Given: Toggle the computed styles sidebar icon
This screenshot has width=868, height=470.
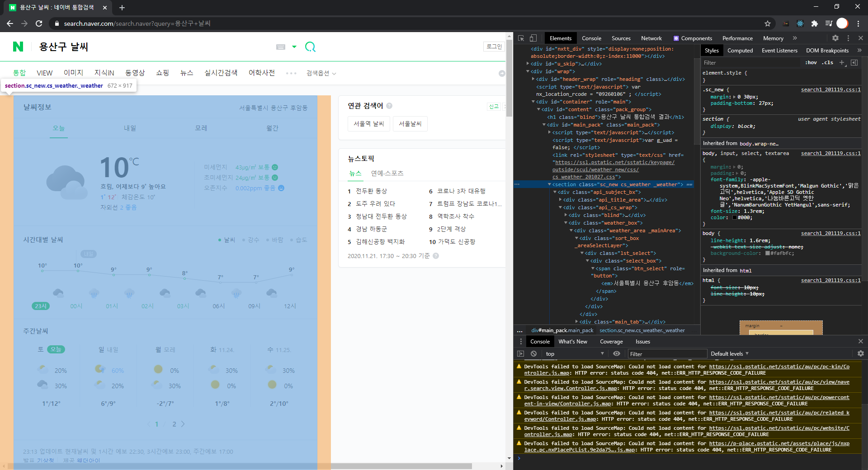Looking at the screenshot, I should coord(854,63).
